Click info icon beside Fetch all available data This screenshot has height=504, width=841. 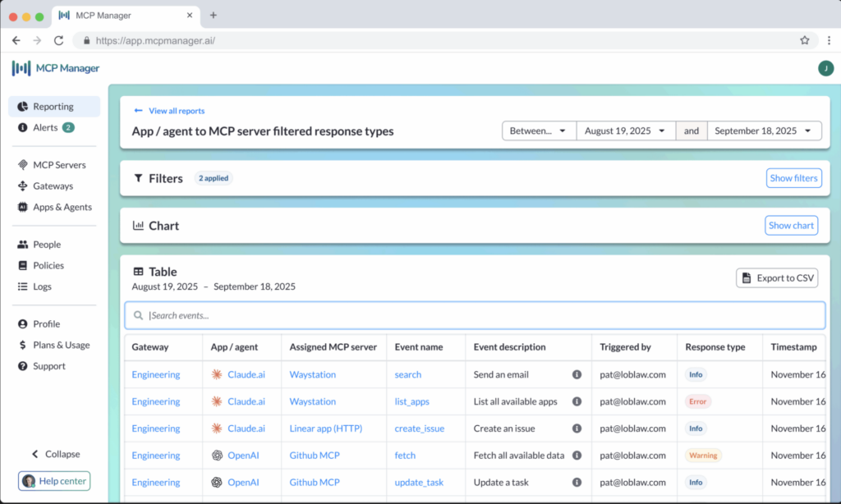[577, 456]
